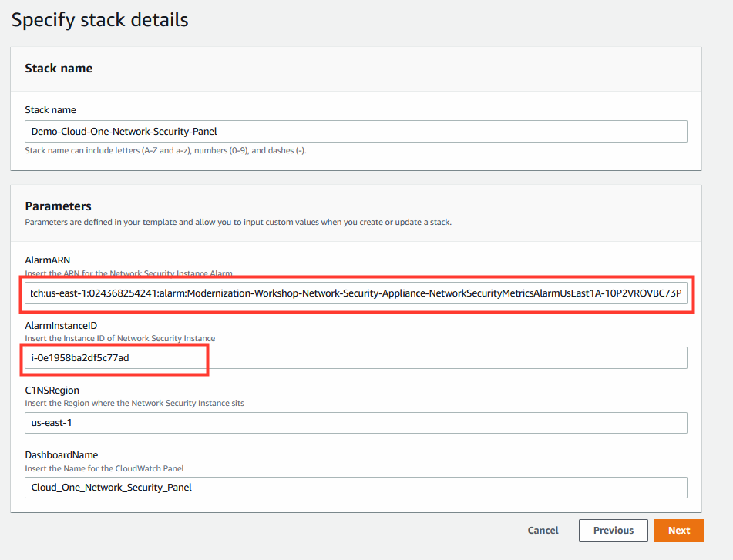Click the 'Parameters' section heading
The width and height of the screenshot is (733, 560).
click(58, 206)
